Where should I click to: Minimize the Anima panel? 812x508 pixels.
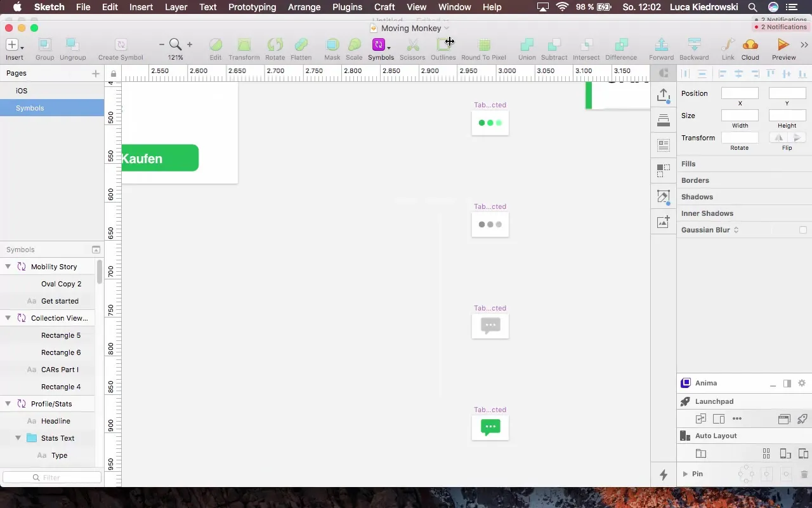tap(773, 385)
